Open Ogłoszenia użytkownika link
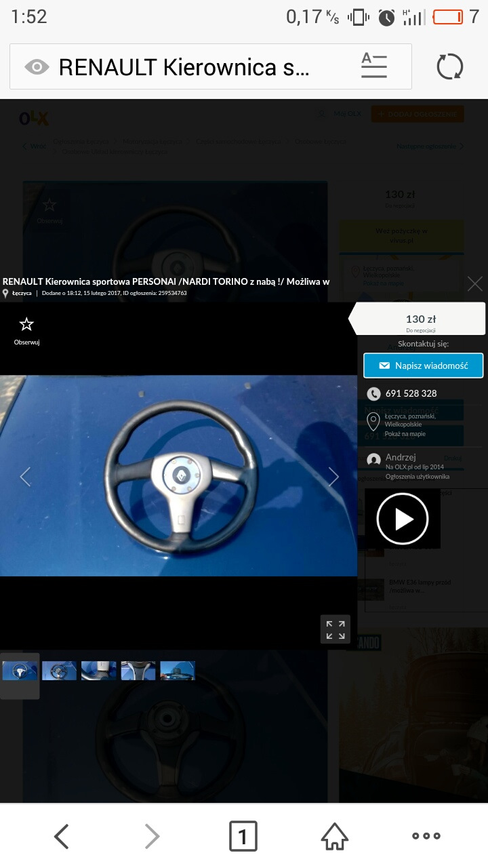This screenshot has width=488, height=868. (418, 477)
